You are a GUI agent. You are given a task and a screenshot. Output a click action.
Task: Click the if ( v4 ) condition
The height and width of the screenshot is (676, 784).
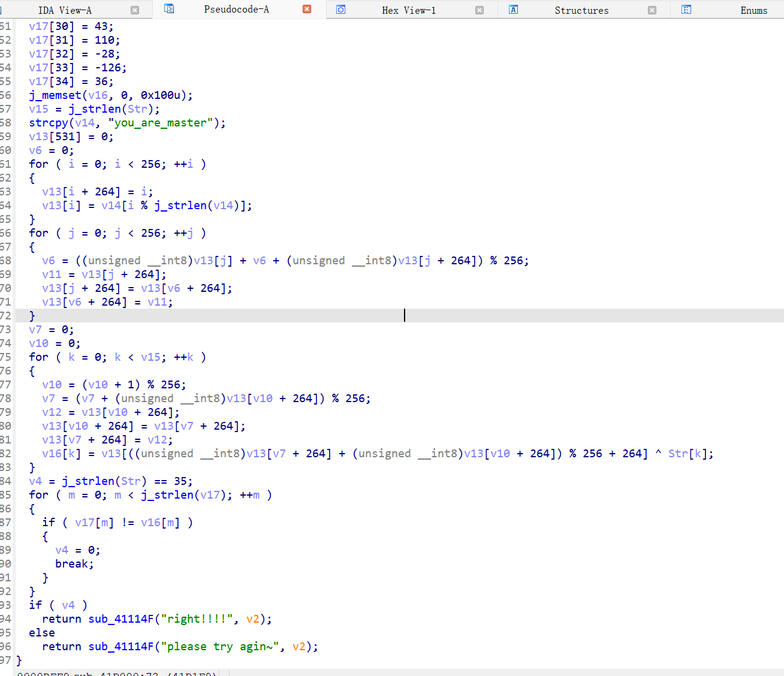point(58,605)
